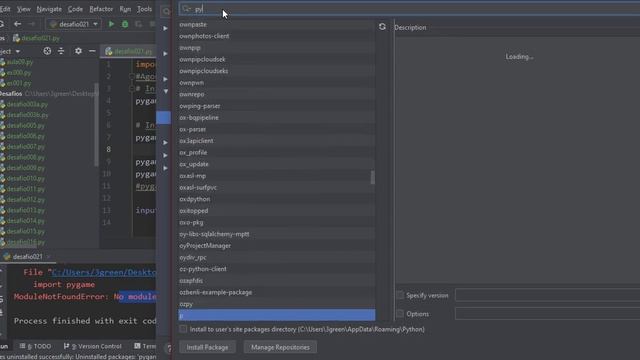Select the ownrepo package
Viewport: 640px width, 360px height.
(x=276, y=94)
